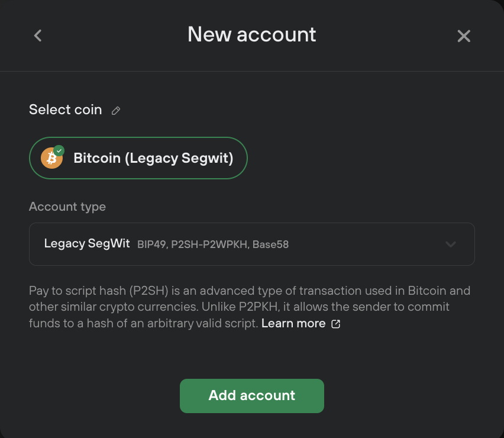This screenshot has width=504, height=438.
Task: Go back using the left chevron arrow
Action: click(x=38, y=36)
